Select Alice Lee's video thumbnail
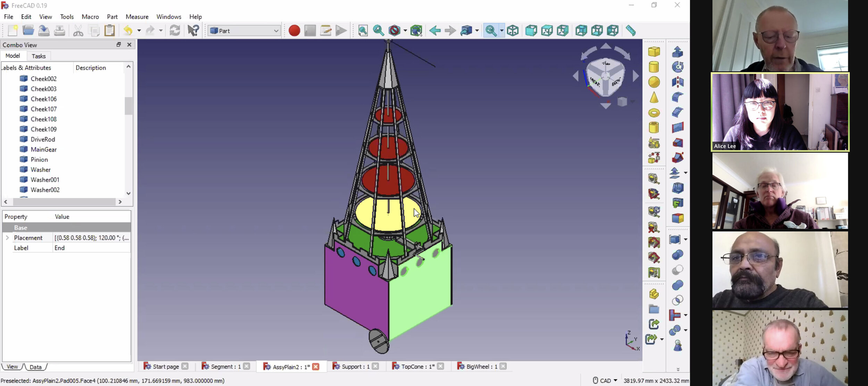 pos(780,112)
